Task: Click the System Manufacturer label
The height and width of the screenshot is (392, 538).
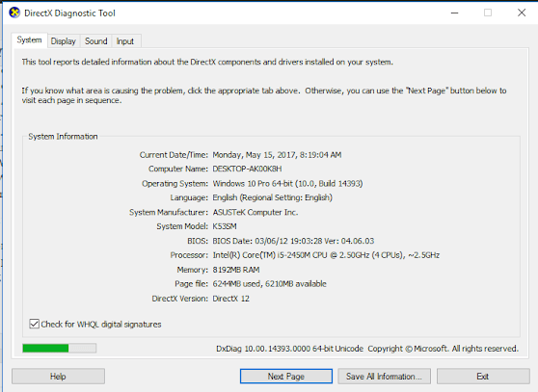Action: pyautogui.click(x=169, y=213)
